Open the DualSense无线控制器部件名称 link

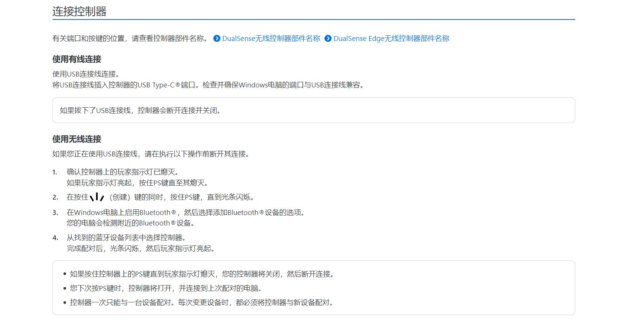tap(271, 39)
